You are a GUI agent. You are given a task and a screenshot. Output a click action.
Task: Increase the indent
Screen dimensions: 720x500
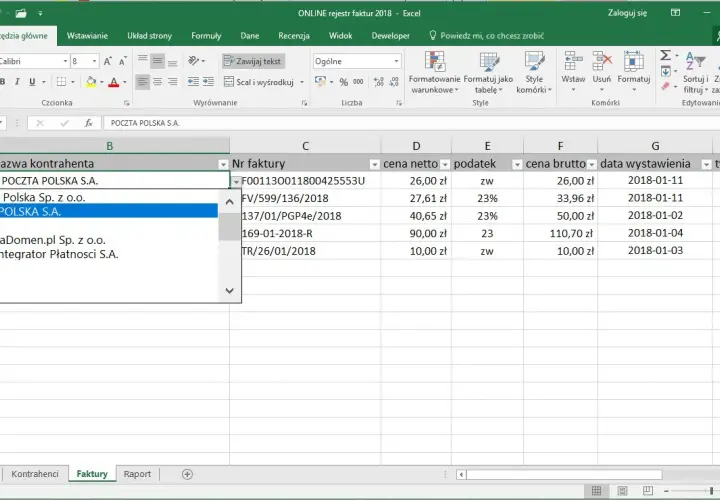pyautogui.click(x=208, y=82)
